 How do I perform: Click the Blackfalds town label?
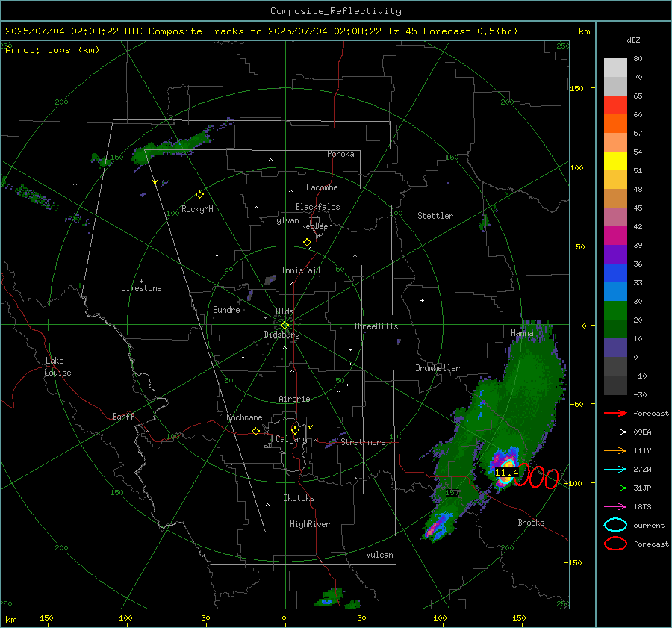coord(317,207)
